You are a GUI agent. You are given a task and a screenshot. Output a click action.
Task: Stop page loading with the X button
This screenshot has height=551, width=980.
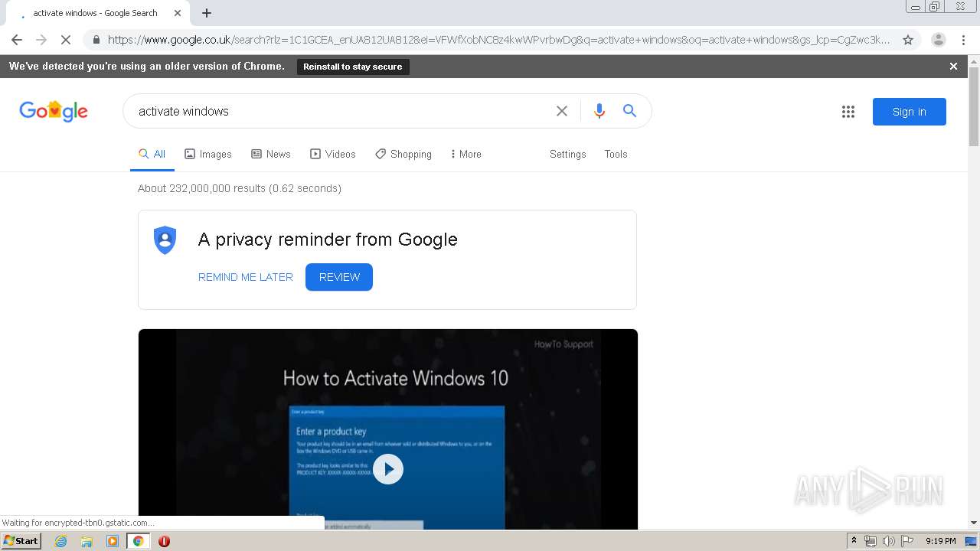[66, 40]
